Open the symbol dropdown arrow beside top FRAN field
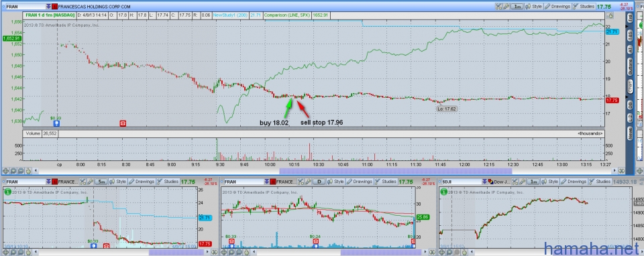The image size is (644, 256). tap(48, 7)
